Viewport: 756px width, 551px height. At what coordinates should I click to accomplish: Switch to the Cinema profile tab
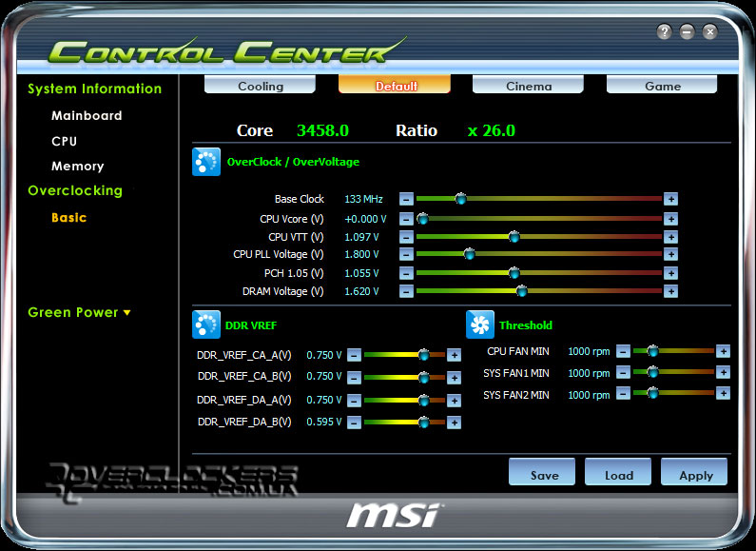click(x=528, y=85)
